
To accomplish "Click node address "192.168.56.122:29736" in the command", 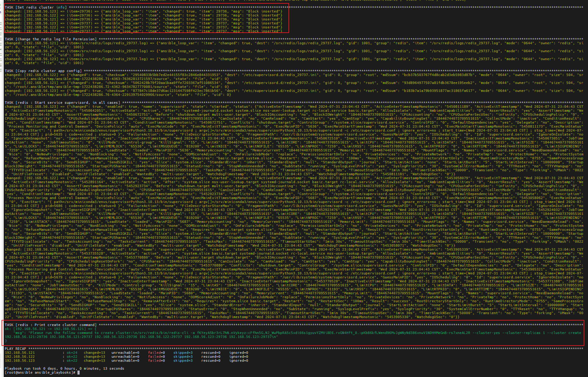I will [x=116, y=337].
